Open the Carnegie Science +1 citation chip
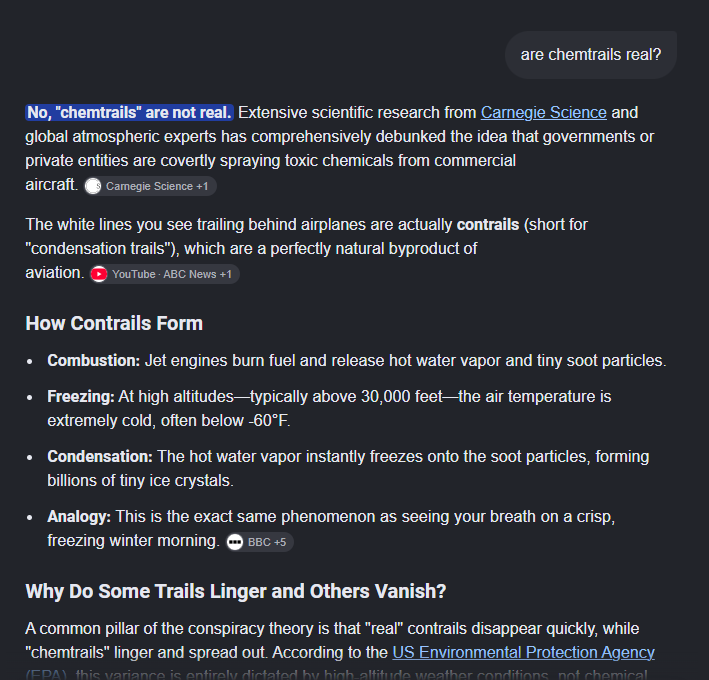 (x=150, y=186)
